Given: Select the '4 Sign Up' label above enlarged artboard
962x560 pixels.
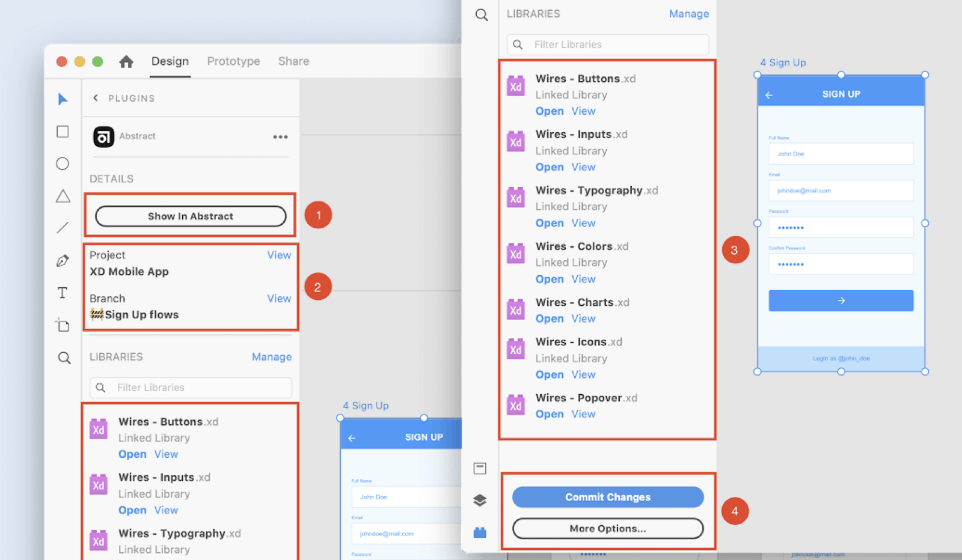Looking at the screenshot, I should (x=783, y=62).
